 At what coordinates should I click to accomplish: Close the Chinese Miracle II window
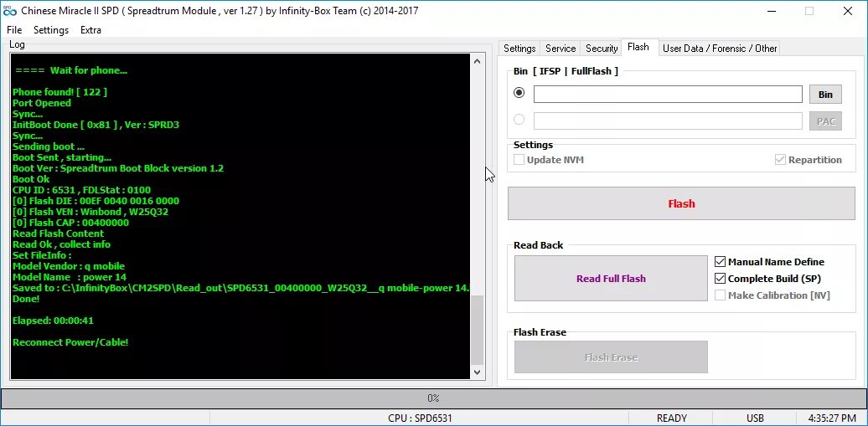coord(848,11)
